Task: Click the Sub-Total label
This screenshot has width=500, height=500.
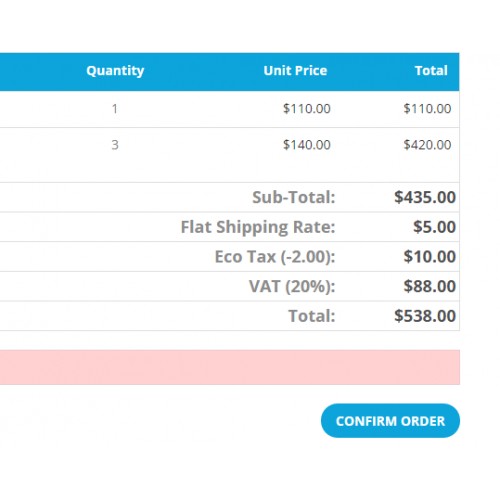Action: coord(294,197)
